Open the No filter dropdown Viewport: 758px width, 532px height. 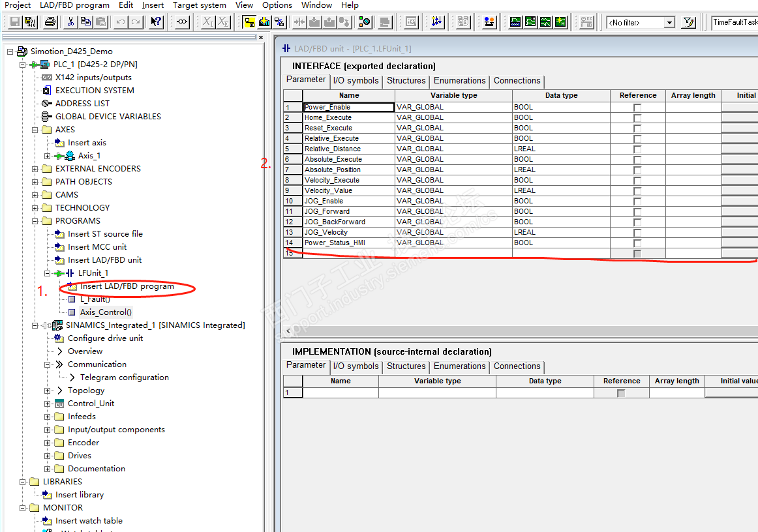[669, 23]
